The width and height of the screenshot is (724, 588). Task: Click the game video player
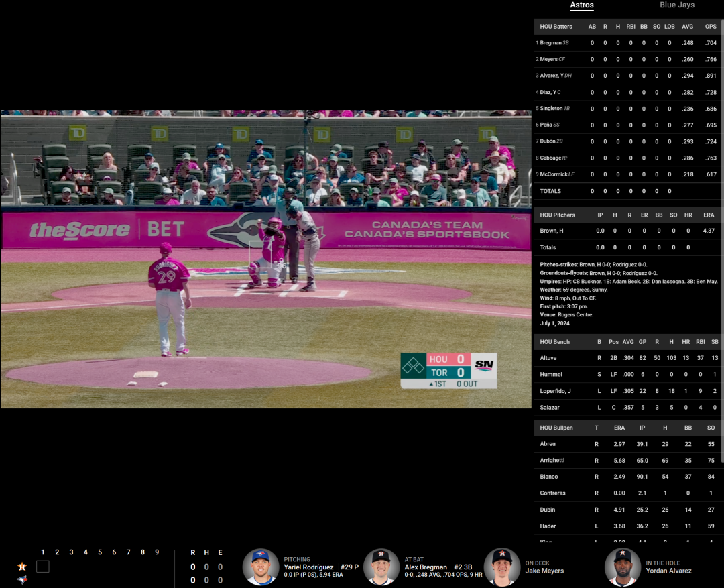(266, 259)
